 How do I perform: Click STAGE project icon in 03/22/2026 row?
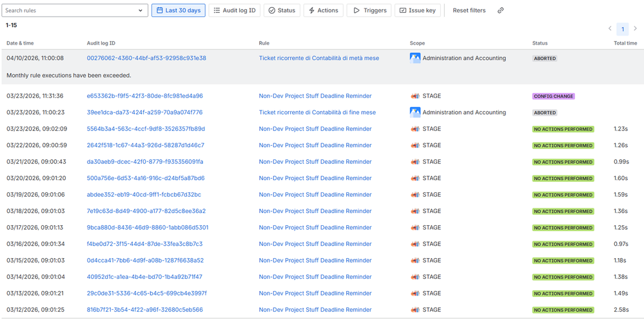tap(415, 146)
